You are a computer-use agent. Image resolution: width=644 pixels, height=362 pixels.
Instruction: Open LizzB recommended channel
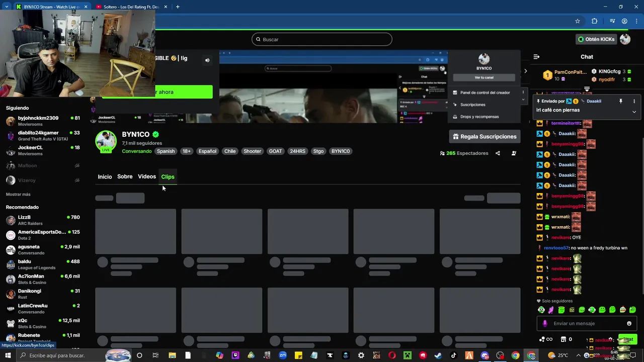pyautogui.click(x=43, y=220)
